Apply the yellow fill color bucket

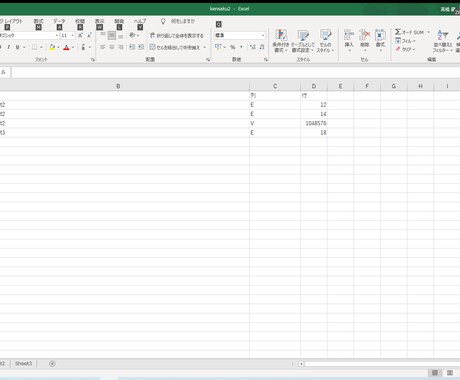tap(52, 47)
